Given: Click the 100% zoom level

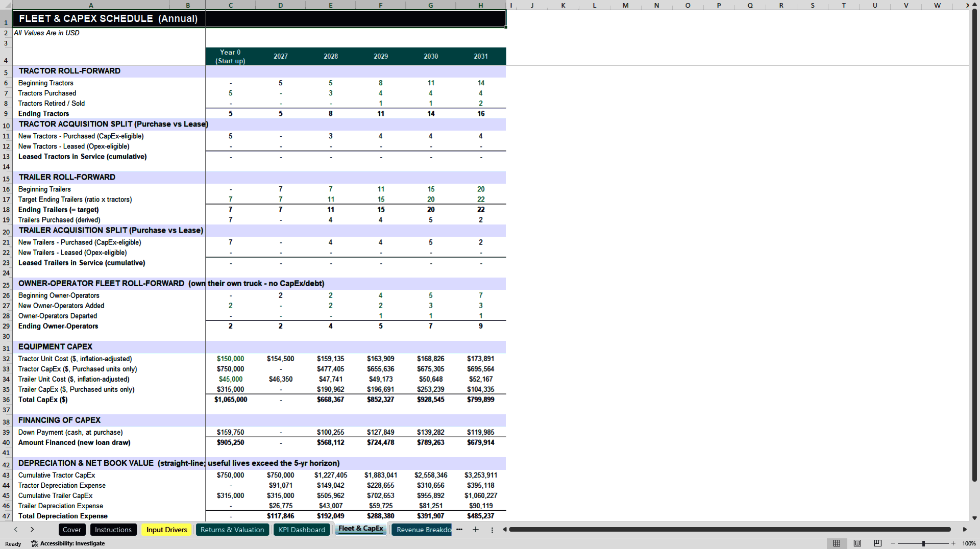Looking at the screenshot, I should point(969,543).
